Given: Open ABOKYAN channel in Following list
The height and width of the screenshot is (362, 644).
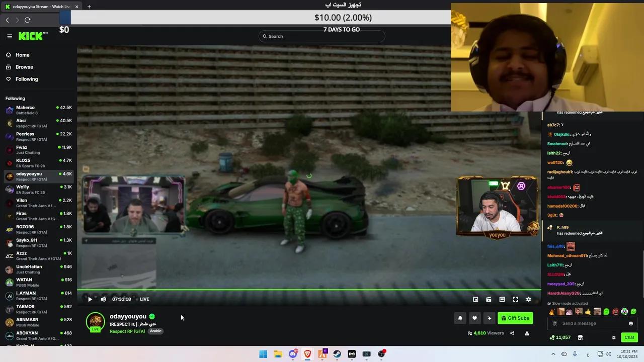Looking at the screenshot, I should click(39, 336).
